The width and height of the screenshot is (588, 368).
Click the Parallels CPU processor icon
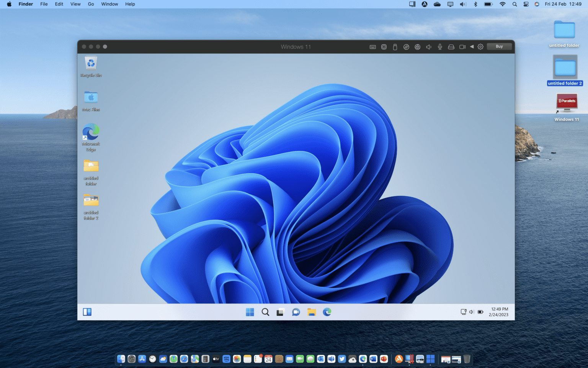(384, 46)
